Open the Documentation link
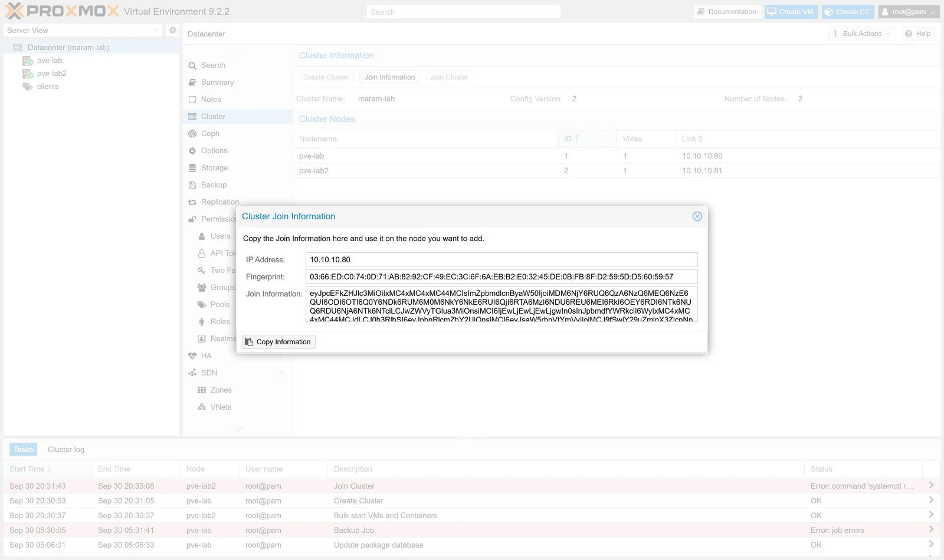Screen dimensions: 944x560 [726, 12]
